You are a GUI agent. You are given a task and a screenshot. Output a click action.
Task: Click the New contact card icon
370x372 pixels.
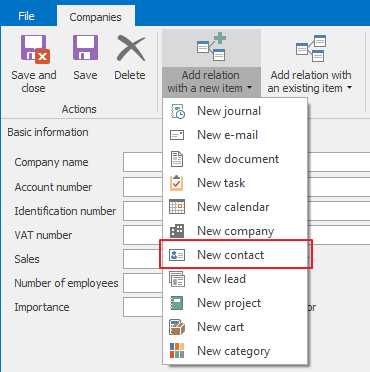click(x=177, y=255)
